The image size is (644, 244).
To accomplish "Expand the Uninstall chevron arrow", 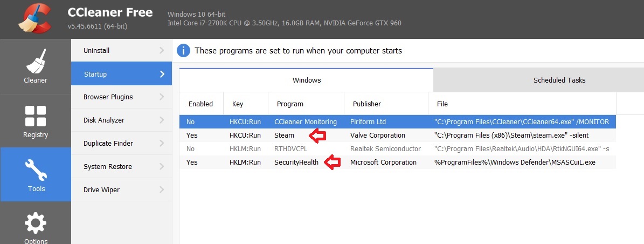I will pos(162,51).
